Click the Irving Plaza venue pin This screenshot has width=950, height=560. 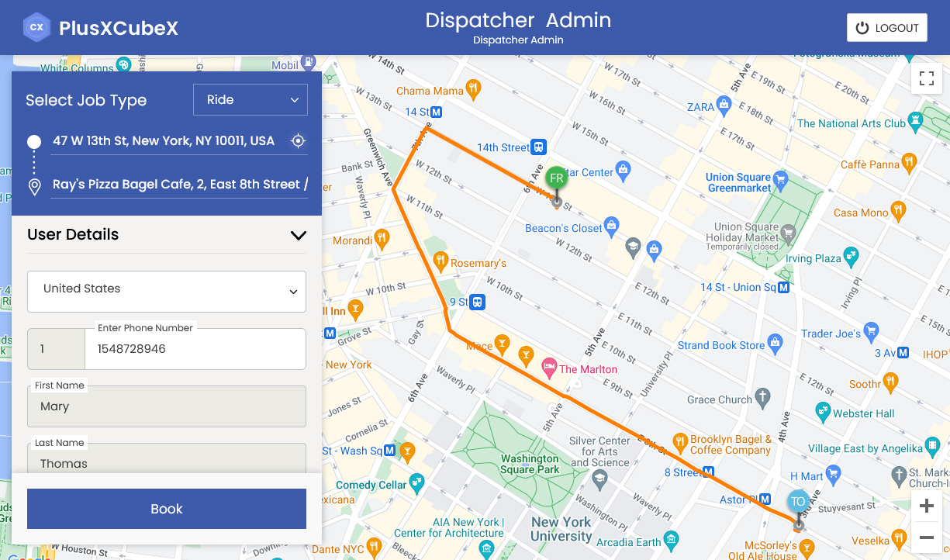tap(852, 255)
